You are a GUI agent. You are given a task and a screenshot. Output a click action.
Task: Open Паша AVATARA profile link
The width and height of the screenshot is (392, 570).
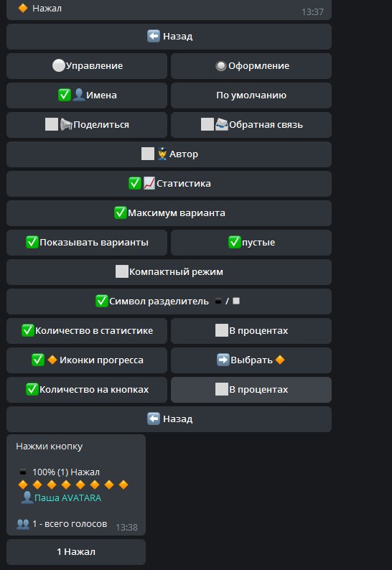[67, 497]
